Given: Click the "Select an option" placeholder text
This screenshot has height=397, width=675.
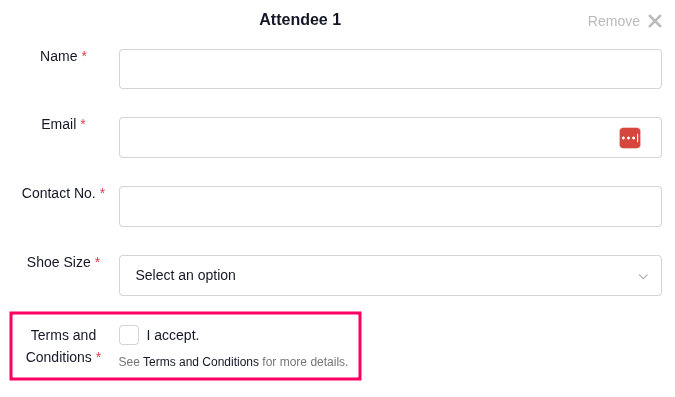Looking at the screenshot, I should 186,275.
